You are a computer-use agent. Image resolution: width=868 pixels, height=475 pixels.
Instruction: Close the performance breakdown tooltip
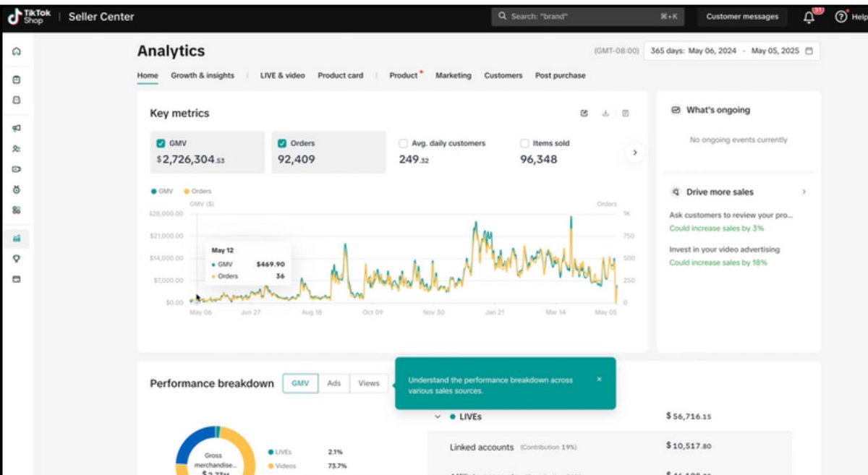[x=599, y=379]
